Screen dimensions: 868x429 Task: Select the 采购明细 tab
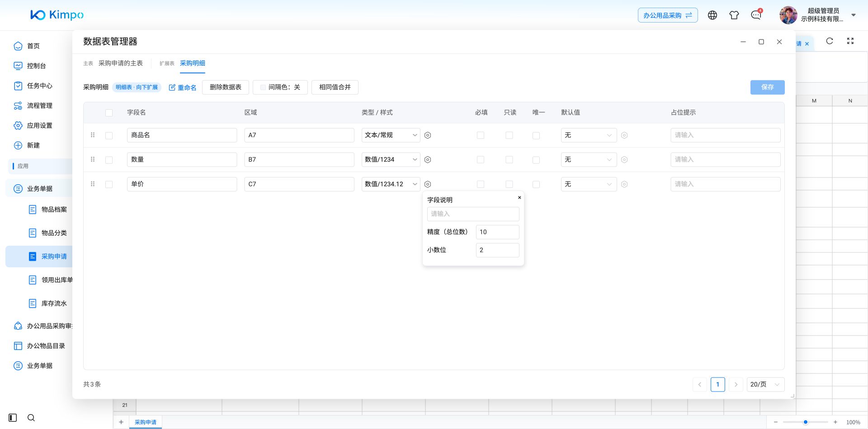tap(193, 63)
